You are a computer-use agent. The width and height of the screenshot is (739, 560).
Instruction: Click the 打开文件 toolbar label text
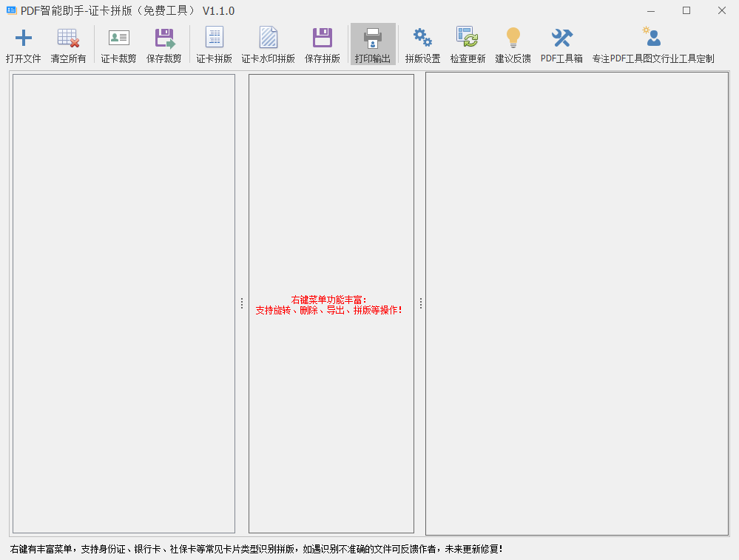(x=24, y=58)
